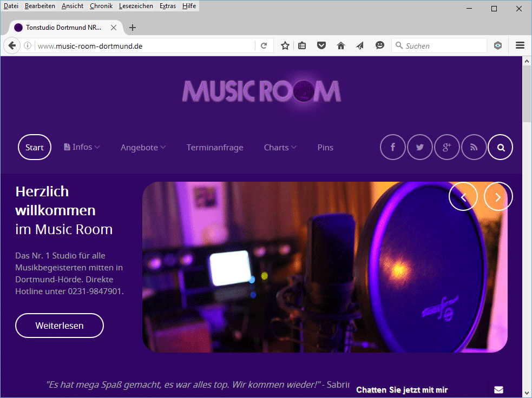Screen dimensions: 532x398
Task: Click the browser back arrow button
Action: [12, 45]
